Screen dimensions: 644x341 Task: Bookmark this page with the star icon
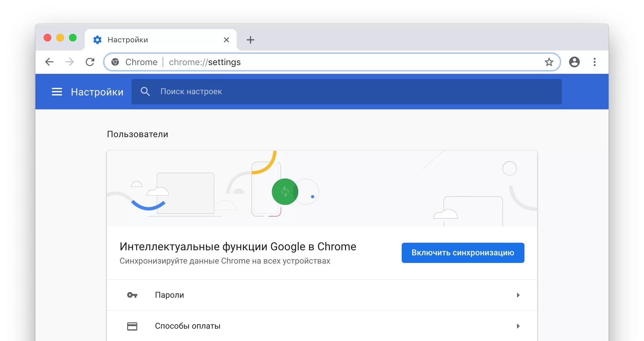point(549,62)
